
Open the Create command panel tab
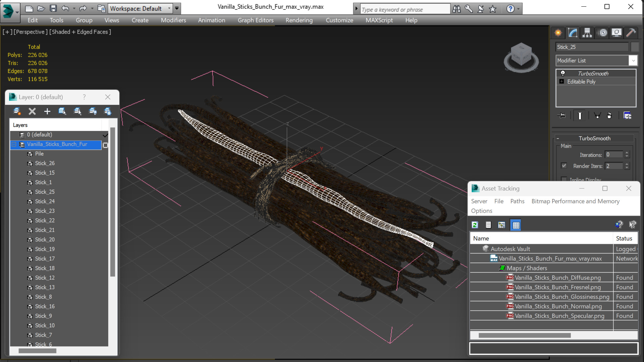558,33
